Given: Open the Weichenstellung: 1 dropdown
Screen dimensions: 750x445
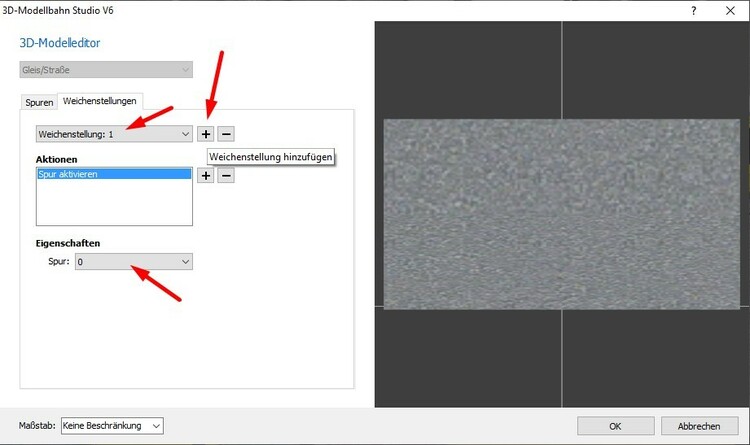Looking at the screenshot, I should tap(114, 134).
